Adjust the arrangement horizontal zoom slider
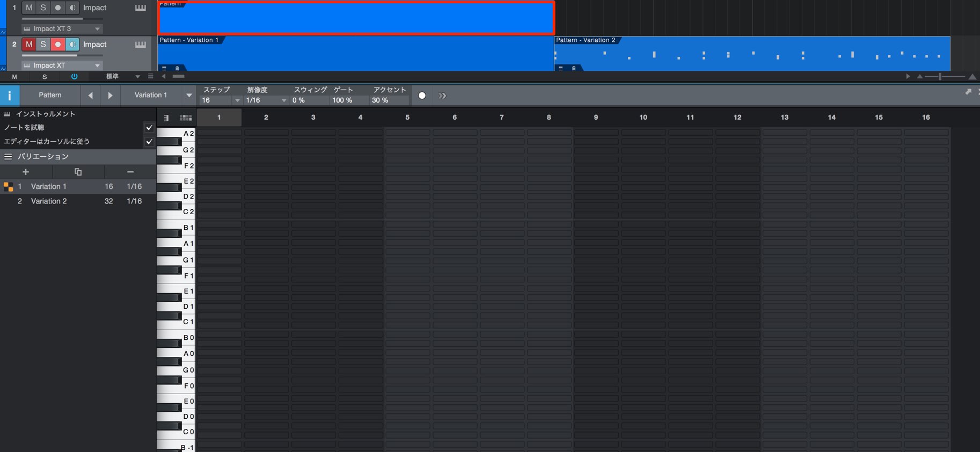 tap(946, 76)
